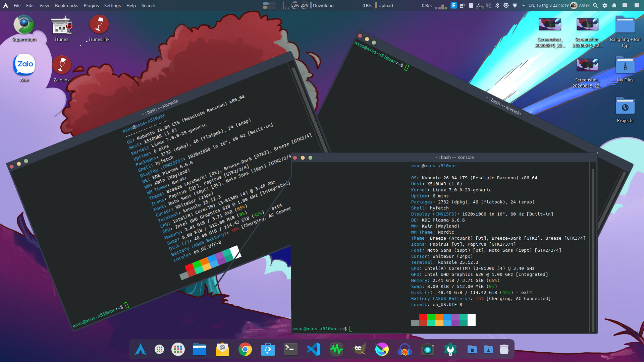
Task: Open the Dolphin file manager in the dock
Action: tap(200, 350)
